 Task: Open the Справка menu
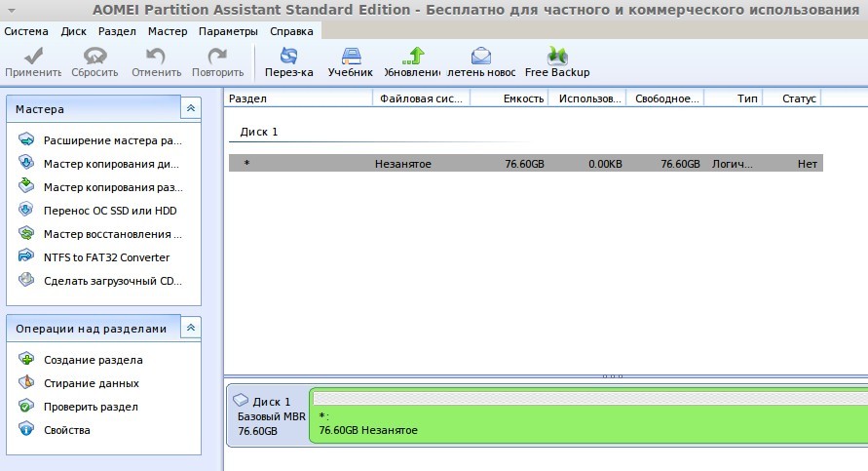click(291, 31)
